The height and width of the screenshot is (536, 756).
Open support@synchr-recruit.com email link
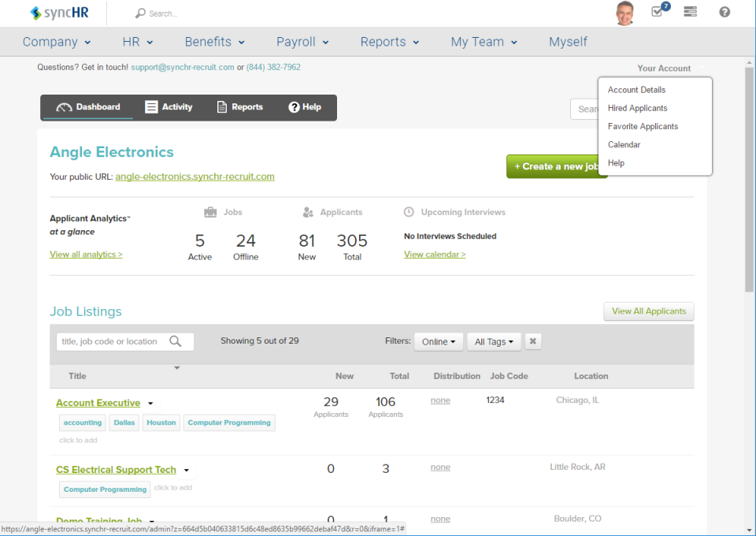[182, 68]
